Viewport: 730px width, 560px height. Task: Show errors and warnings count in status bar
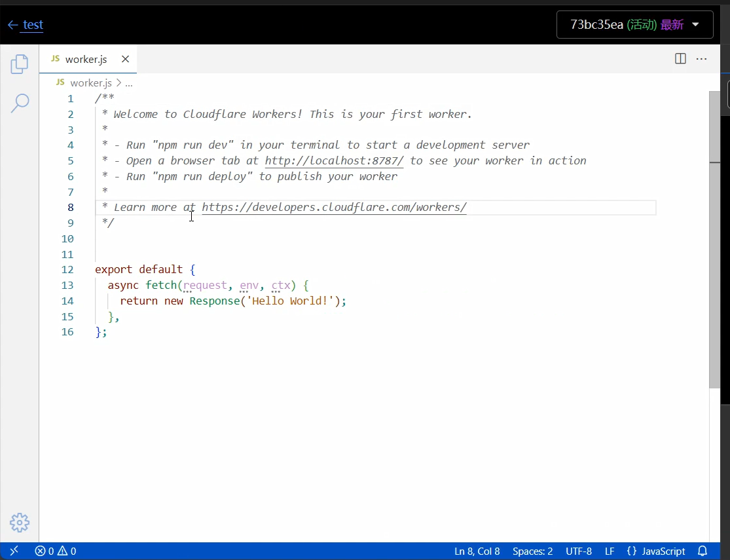56,551
